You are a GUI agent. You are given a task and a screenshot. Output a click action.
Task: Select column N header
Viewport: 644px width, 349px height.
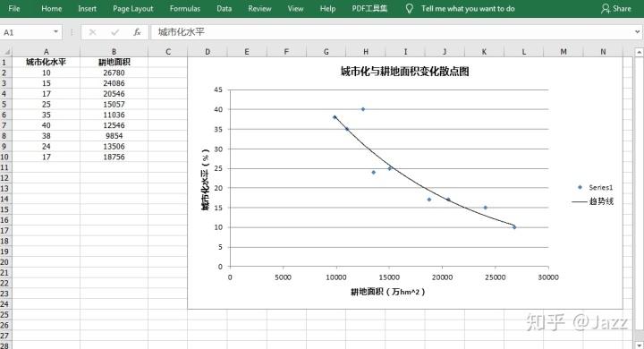603,52
